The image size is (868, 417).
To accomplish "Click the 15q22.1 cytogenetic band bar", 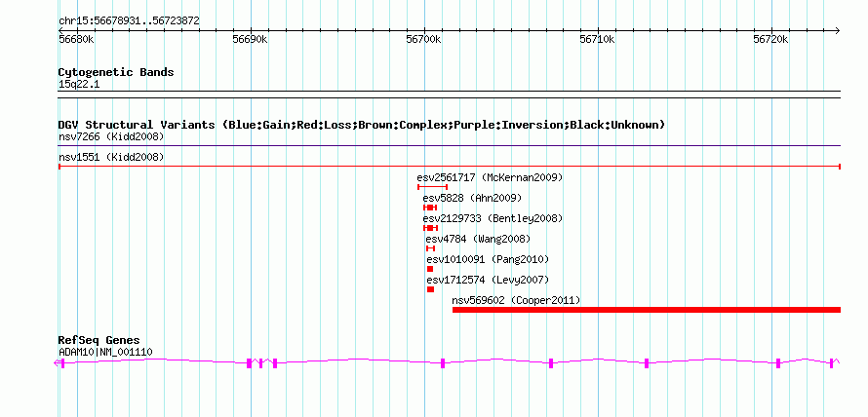I will [450, 95].
